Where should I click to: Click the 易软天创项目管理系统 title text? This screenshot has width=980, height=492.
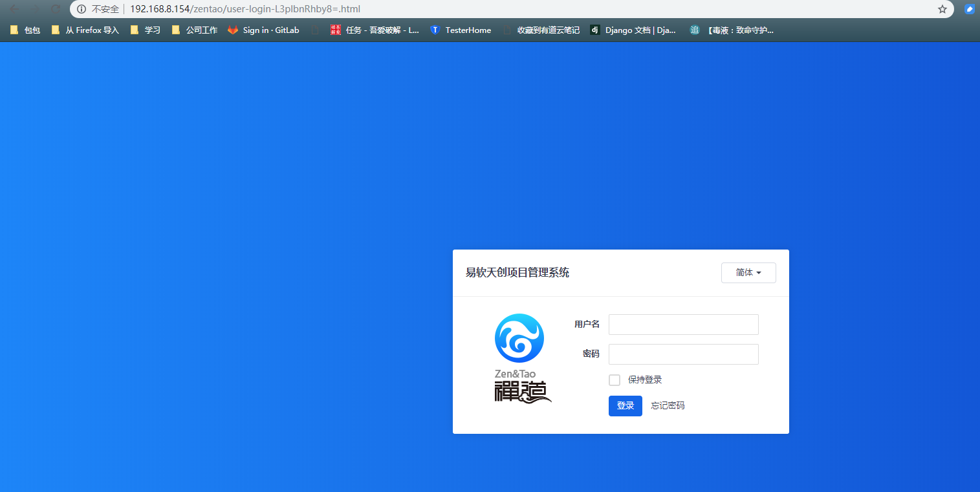[517, 273]
